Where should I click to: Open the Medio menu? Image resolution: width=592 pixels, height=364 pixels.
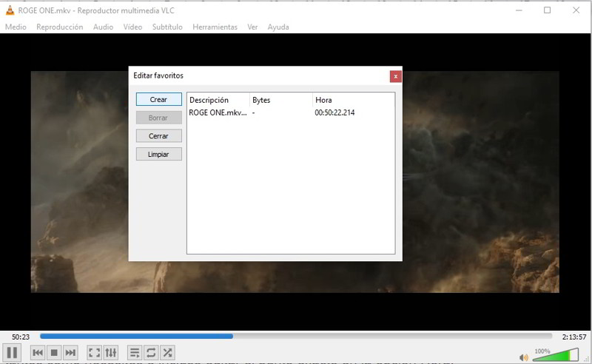coord(16,27)
